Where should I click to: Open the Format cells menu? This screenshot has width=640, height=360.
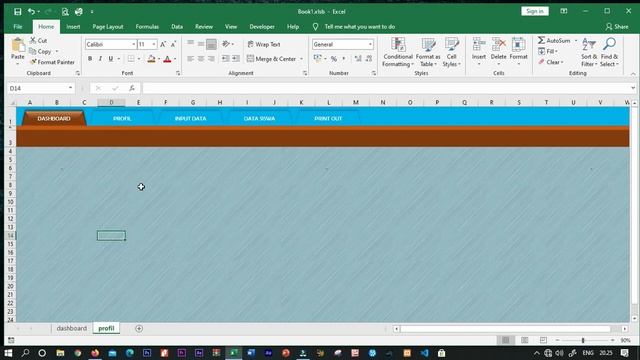click(518, 52)
